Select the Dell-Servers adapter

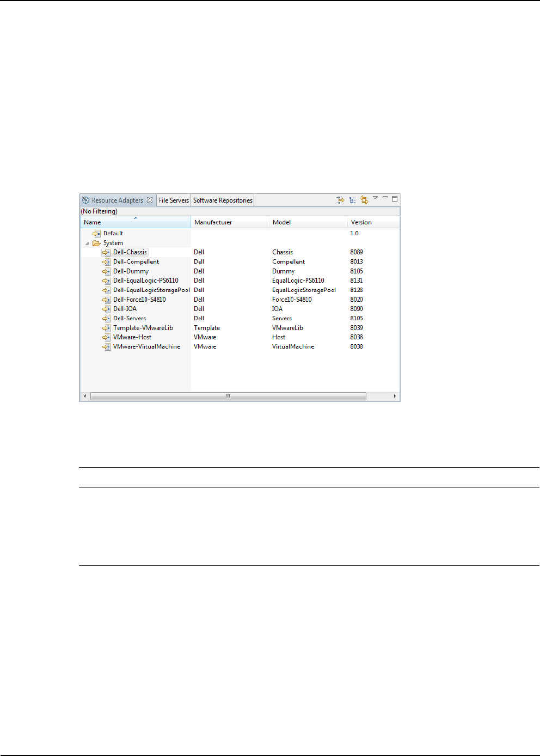[130, 318]
